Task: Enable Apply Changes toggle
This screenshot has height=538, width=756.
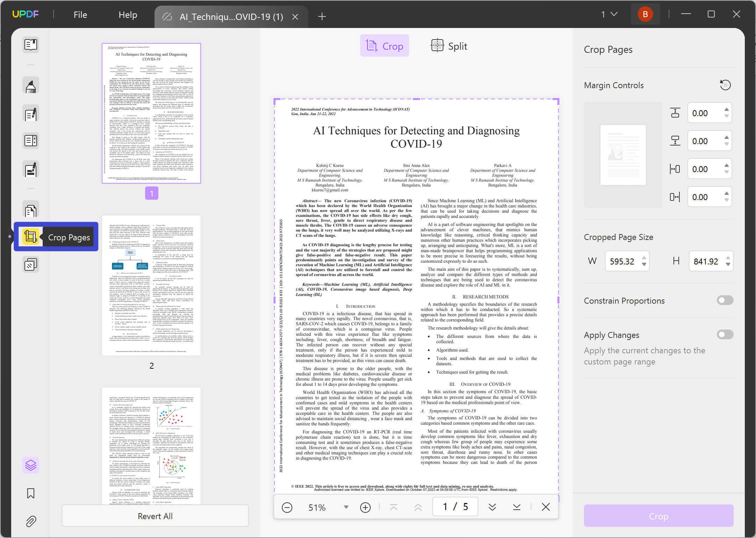Action: pos(725,334)
